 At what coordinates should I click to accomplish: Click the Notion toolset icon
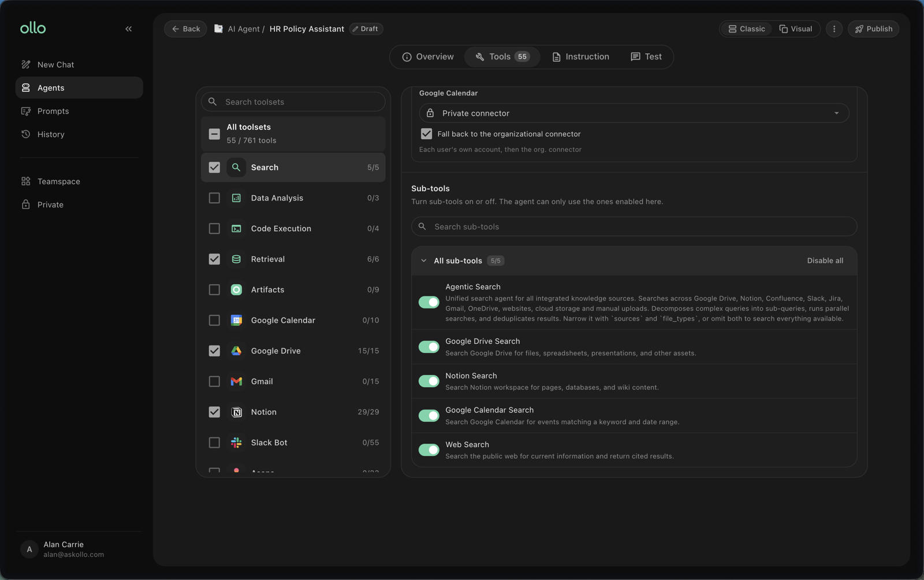(236, 412)
